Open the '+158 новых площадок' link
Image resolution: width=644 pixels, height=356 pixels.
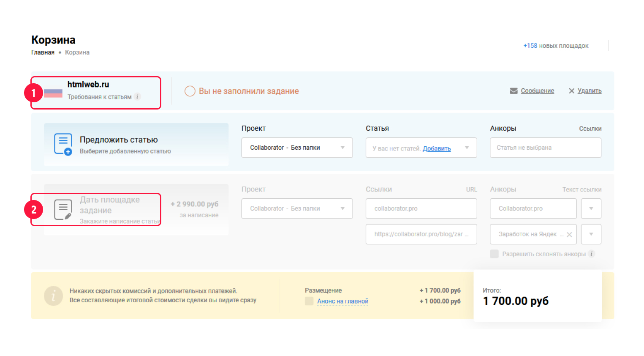pyautogui.click(x=556, y=46)
